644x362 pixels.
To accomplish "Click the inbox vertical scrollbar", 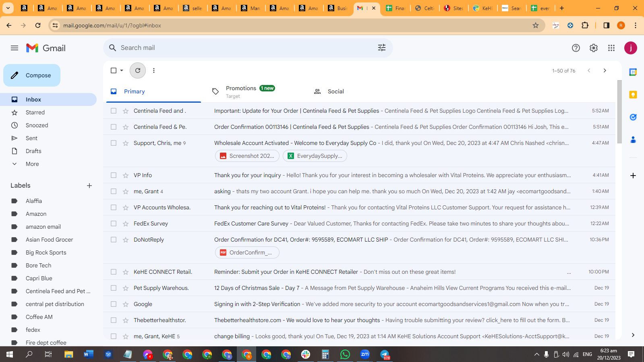I will (619, 112).
